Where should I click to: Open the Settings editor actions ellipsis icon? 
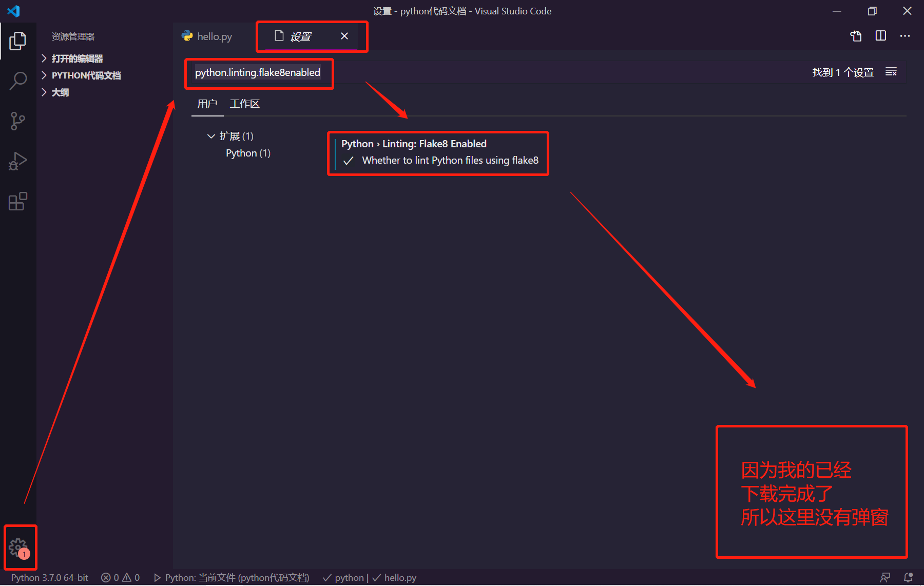(x=905, y=36)
